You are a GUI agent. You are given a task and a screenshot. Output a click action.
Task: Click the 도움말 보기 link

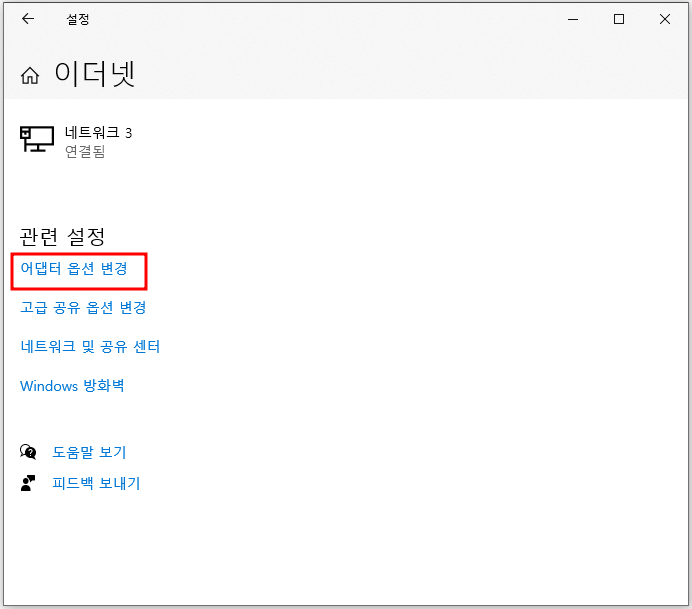point(89,452)
